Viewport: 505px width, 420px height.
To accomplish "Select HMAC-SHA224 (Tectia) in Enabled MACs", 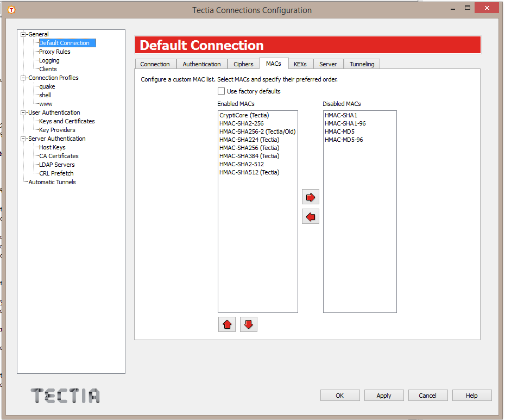I will (x=249, y=140).
